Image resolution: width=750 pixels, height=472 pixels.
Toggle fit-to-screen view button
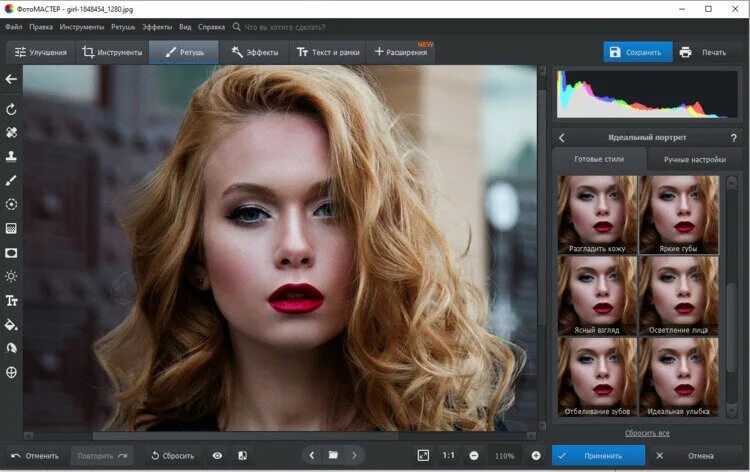pyautogui.click(x=423, y=456)
